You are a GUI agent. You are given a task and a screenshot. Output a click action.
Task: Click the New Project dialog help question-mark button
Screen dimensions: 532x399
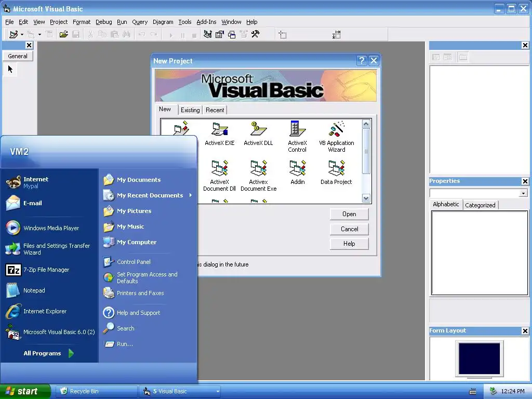(362, 60)
